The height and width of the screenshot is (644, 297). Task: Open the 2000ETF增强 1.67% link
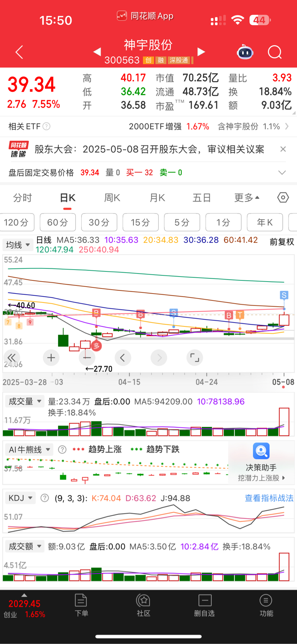(169, 126)
